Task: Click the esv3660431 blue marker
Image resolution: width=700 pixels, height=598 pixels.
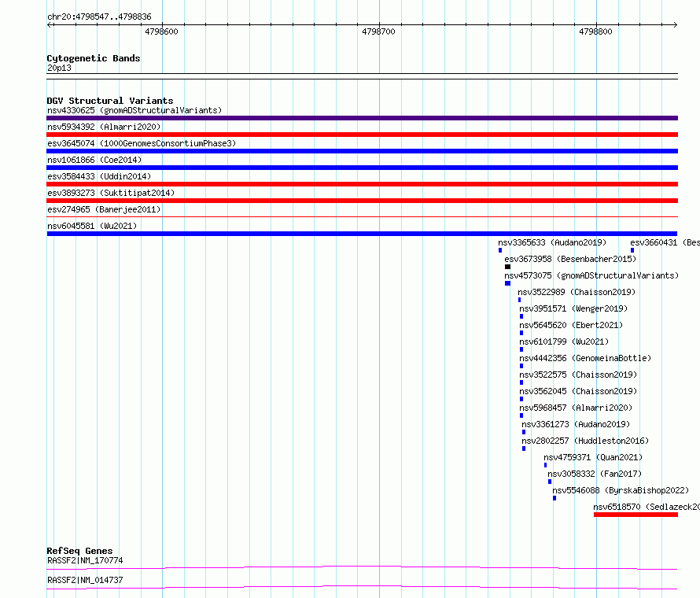Action: click(x=632, y=250)
